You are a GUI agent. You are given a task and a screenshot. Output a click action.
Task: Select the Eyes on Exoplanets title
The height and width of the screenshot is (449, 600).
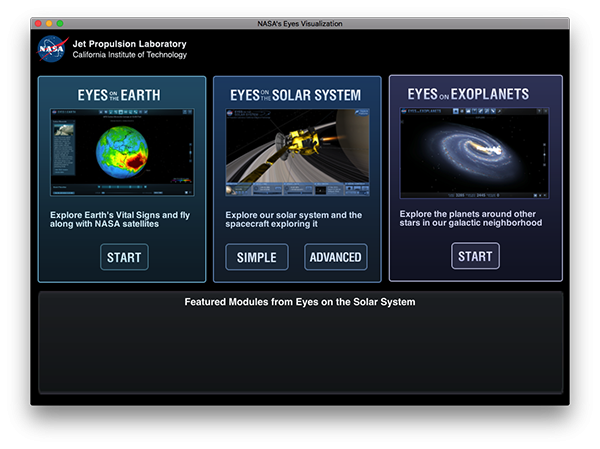click(468, 94)
